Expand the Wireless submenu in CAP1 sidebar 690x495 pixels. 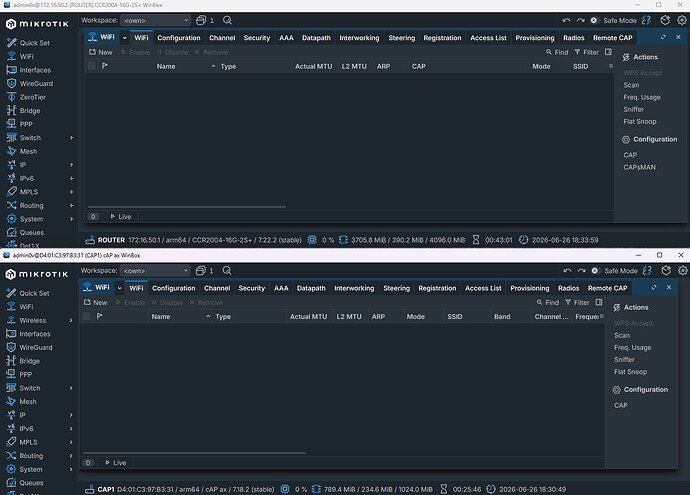pos(71,320)
